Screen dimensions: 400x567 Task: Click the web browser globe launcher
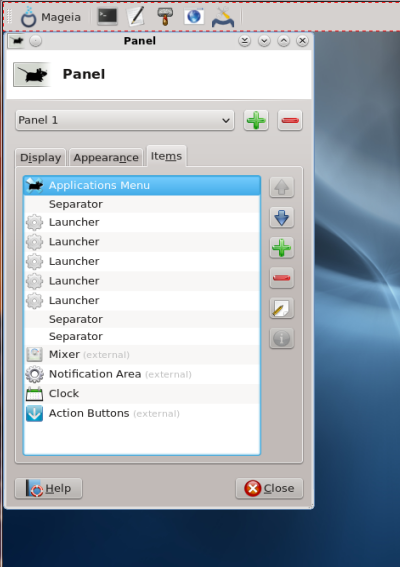[x=194, y=17]
